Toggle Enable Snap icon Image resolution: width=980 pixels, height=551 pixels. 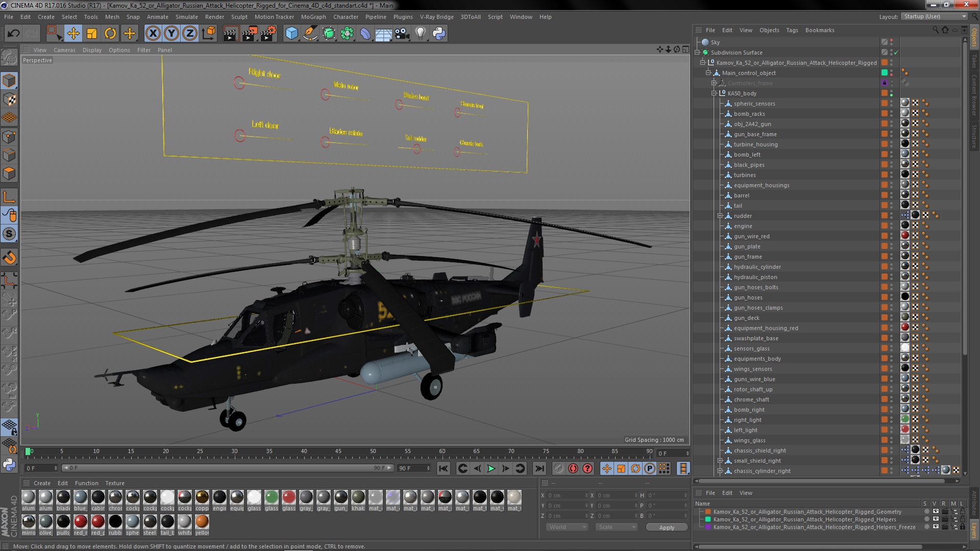9,258
